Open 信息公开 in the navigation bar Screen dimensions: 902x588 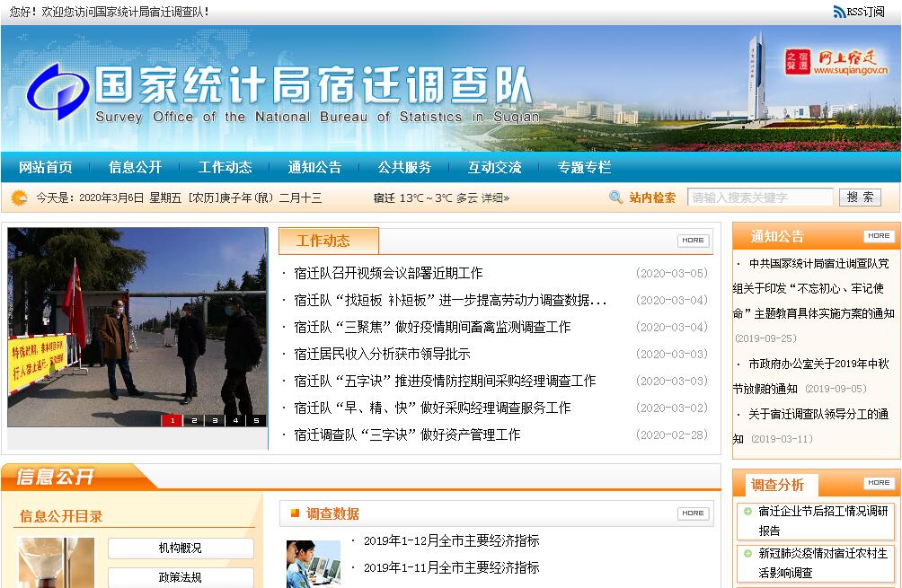pos(135,167)
